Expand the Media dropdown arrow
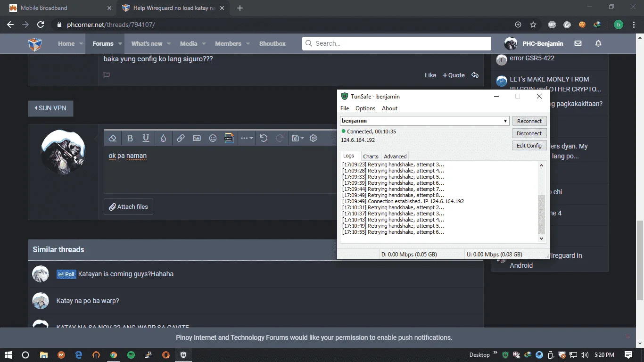Viewport: 644px width, 362px height. tap(204, 43)
